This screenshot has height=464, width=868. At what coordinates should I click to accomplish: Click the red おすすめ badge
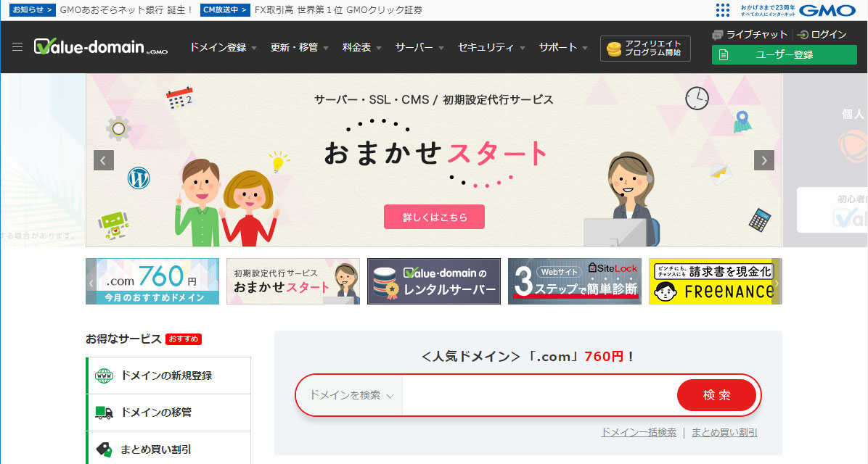coord(184,339)
